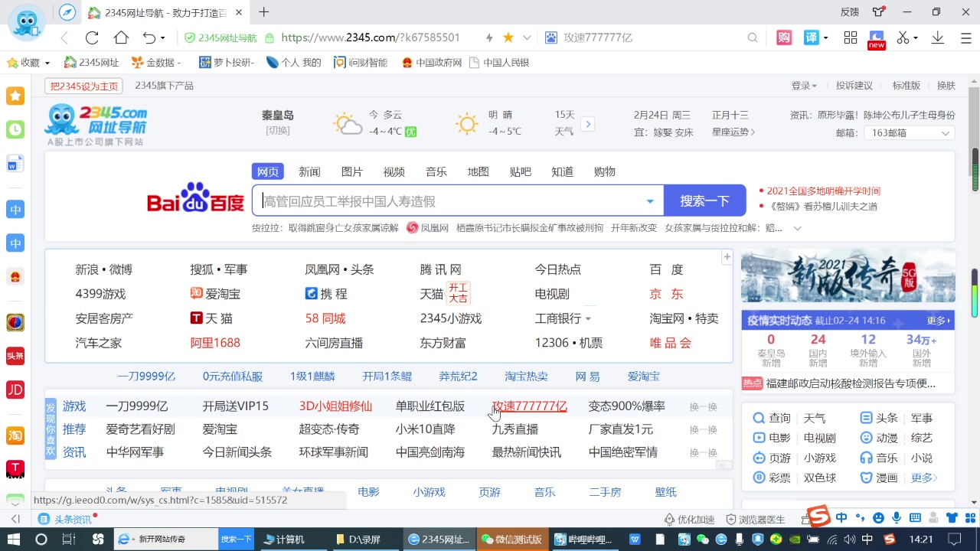This screenshot has width=980, height=551.
Task: Toggle Sogou Chinese/English 中 mode
Action: (841, 518)
